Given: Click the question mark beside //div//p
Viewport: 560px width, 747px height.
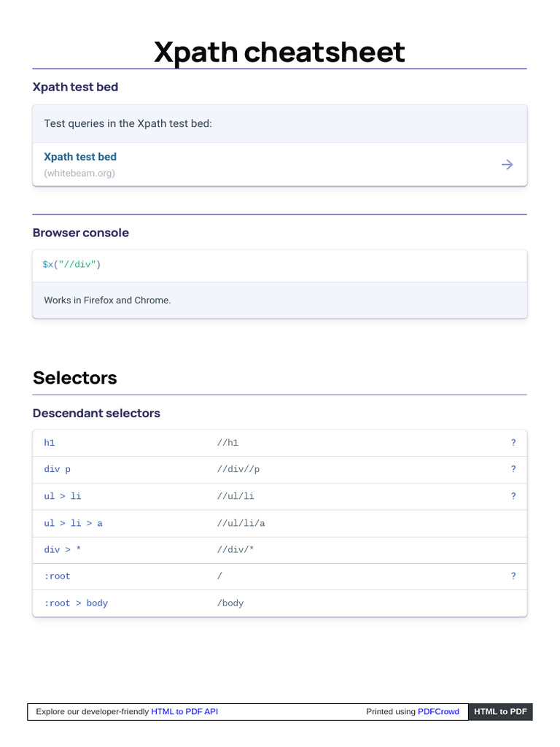Looking at the screenshot, I should (x=513, y=469).
